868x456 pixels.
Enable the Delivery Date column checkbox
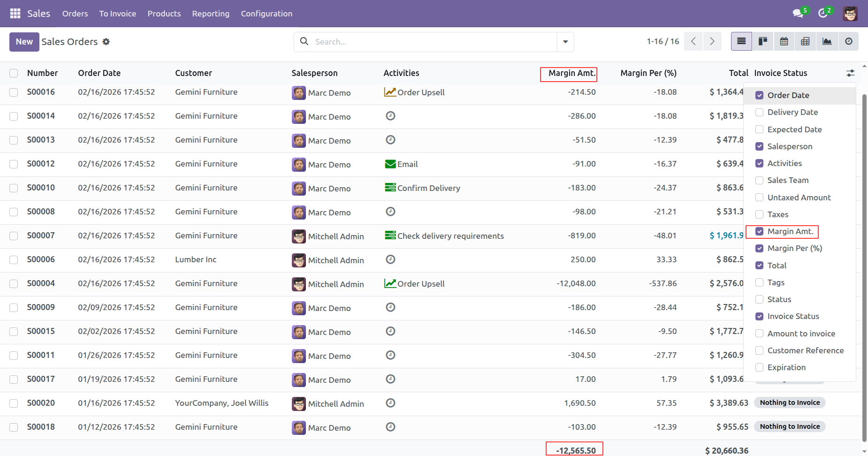click(760, 112)
